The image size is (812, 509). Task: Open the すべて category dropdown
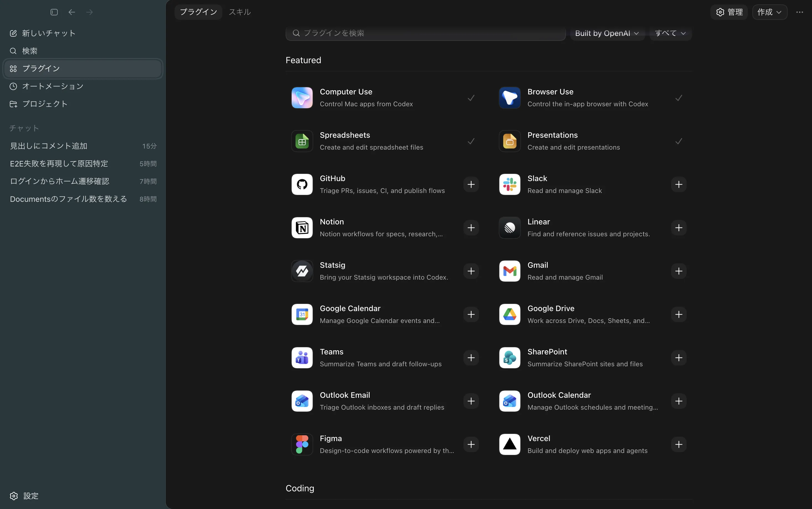click(671, 33)
